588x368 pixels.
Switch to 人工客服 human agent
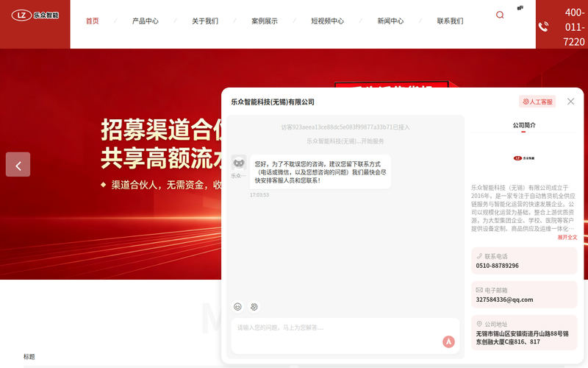(x=537, y=102)
